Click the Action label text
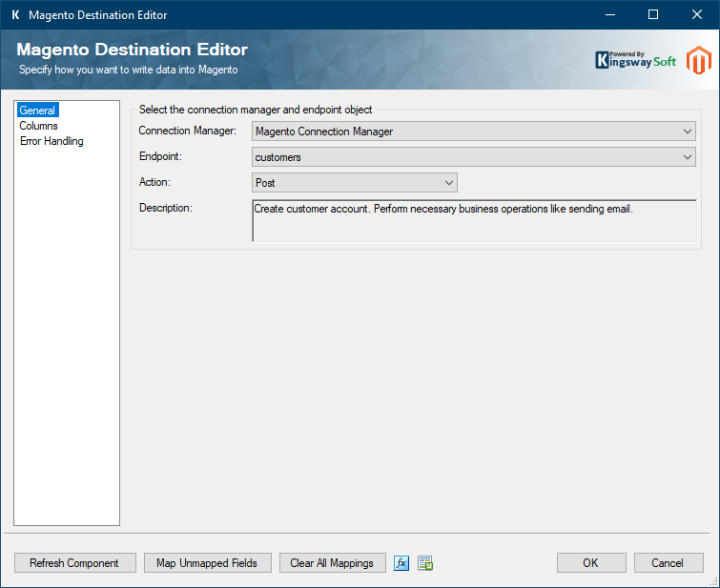The width and height of the screenshot is (720, 588). [154, 182]
